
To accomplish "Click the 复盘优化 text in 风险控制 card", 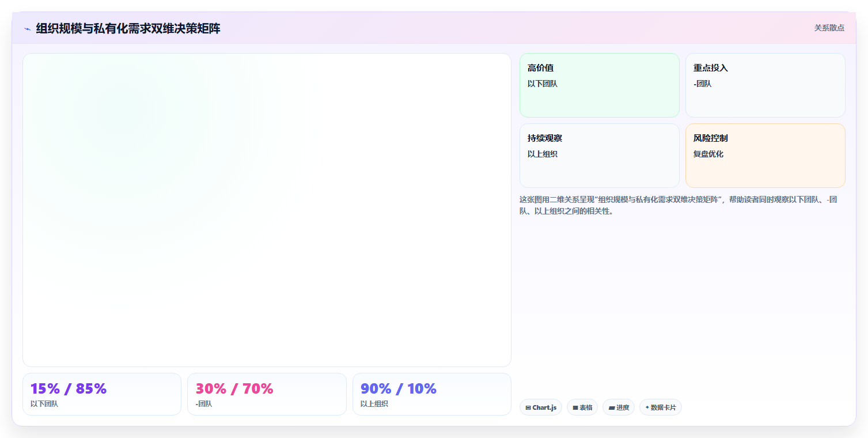I will click(708, 154).
